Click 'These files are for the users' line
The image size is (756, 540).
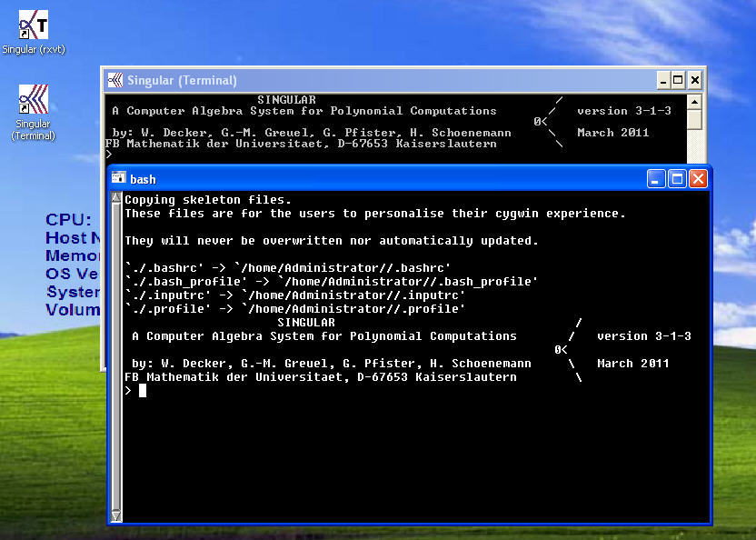point(375,214)
